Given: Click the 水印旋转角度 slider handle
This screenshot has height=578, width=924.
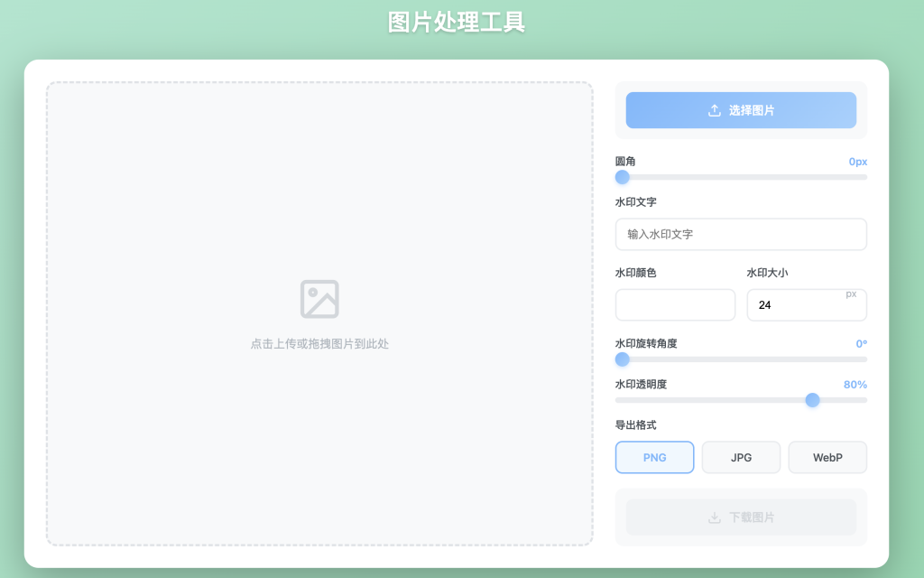Looking at the screenshot, I should coord(623,359).
